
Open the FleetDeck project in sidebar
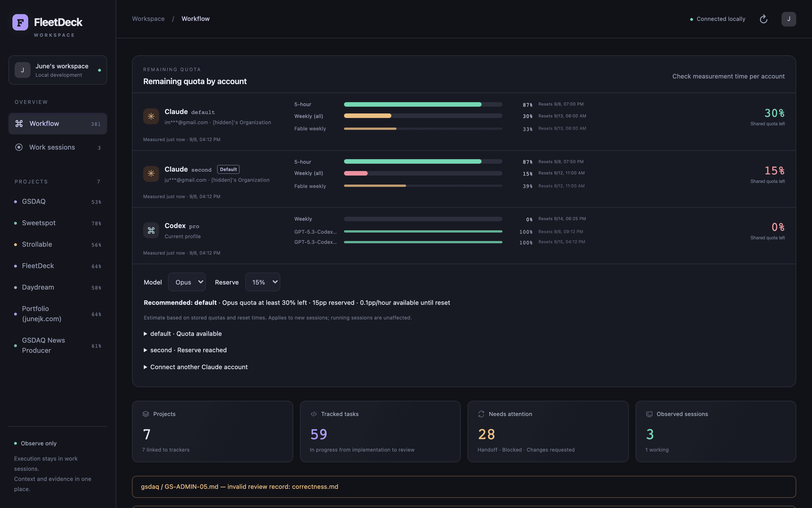click(58, 266)
